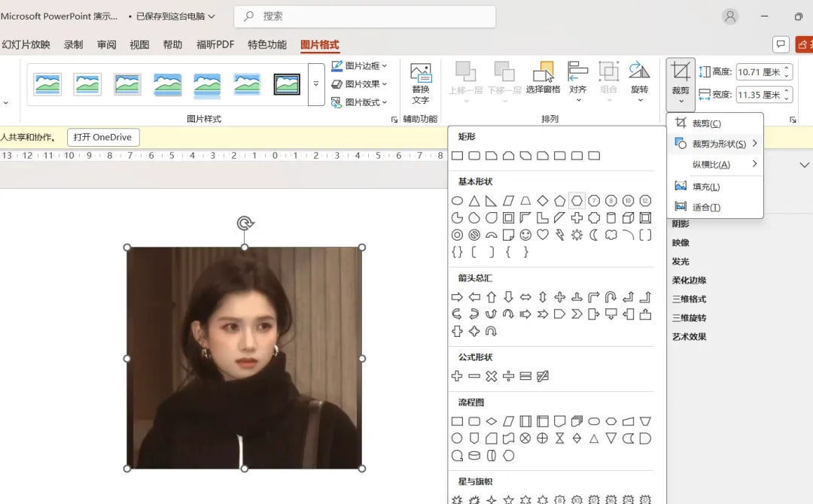This screenshot has height=504, width=813.
Task: Choose the right arrow in 箭头总汇
Action: click(x=457, y=297)
